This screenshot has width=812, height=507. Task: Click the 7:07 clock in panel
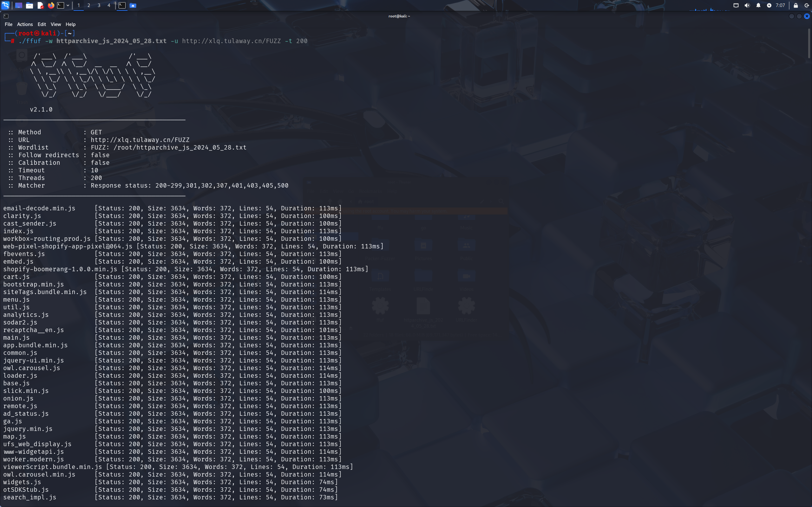click(780, 5)
